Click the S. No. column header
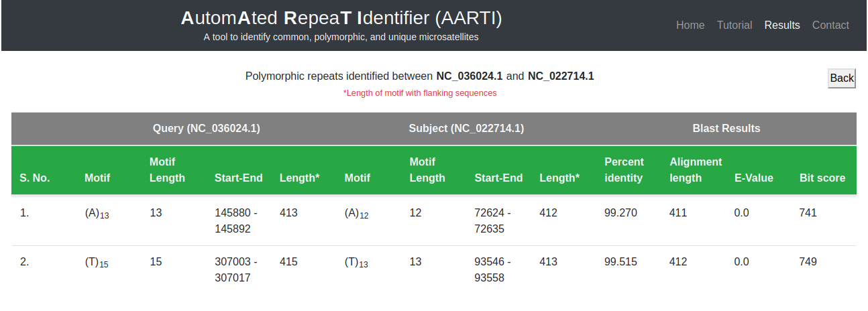868x311 pixels. 35,178
